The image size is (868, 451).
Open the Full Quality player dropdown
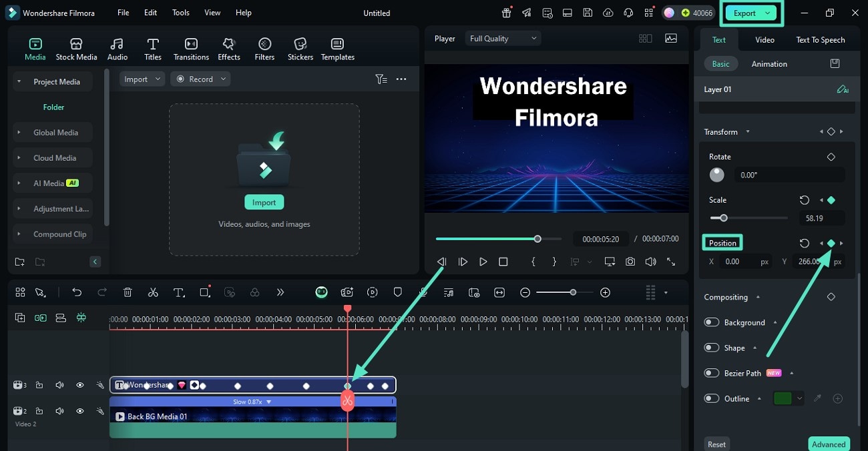(x=503, y=39)
